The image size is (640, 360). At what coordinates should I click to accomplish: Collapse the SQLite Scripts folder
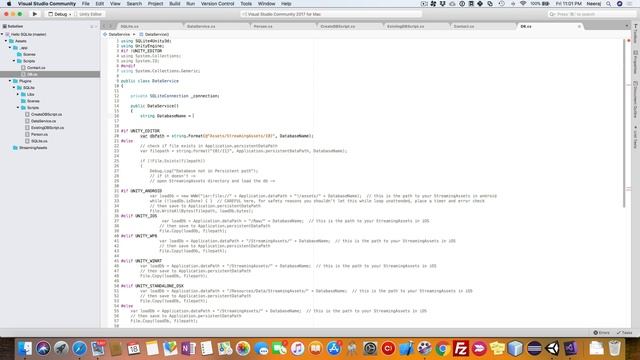click(x=18, y=107)
